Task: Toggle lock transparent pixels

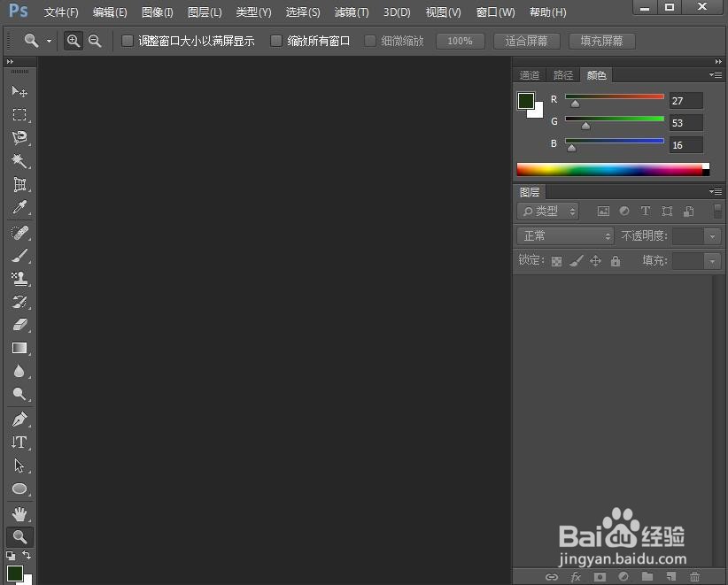Action: (x=556, y=262)
